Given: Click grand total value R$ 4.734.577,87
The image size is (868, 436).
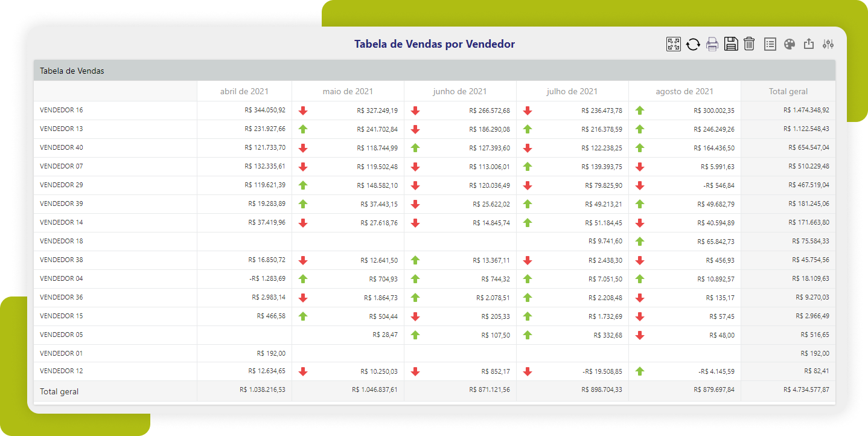Looking at the screenshot, I should 806,390.
